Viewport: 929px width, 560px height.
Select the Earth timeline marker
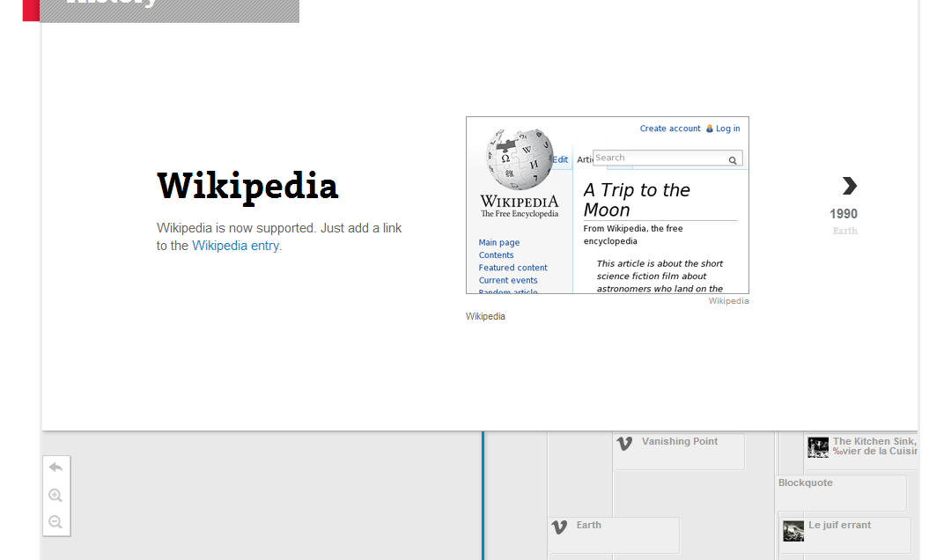click(614, 535)
